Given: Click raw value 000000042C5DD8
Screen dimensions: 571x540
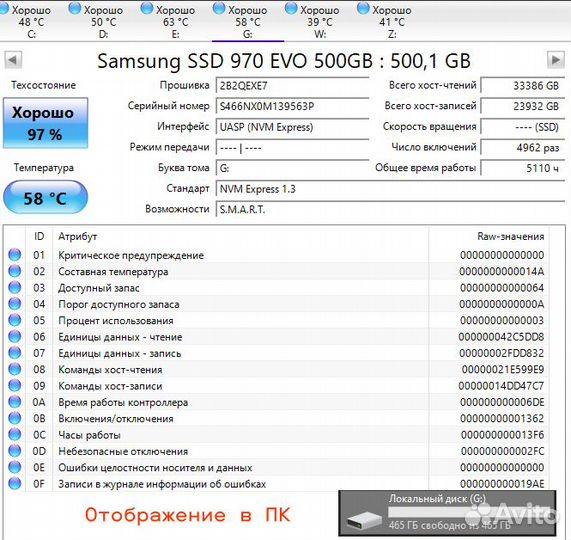Looking at the screenshot, I should (x=501, y=337).
